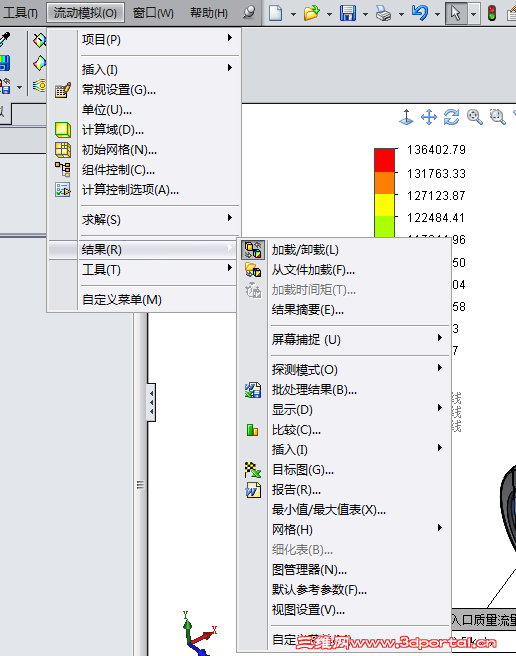Click the Undo arrow icon
516x656 pixels.
pos(420,13)
